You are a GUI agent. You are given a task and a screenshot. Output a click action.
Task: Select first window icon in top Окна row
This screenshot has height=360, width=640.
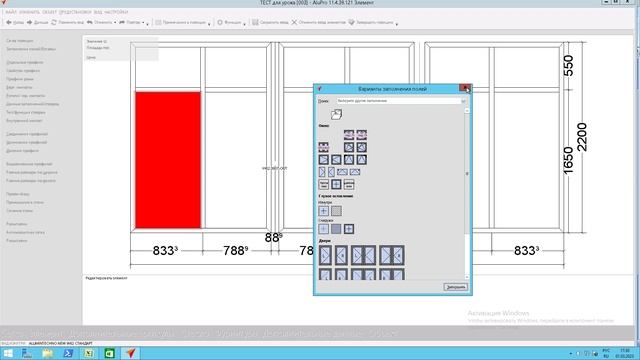click(349, 135)
